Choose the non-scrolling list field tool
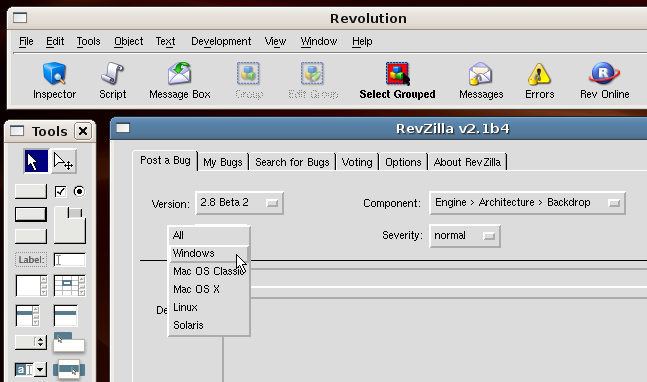The height and width of the screenshot is (382, 647). [x=66, y=316]
